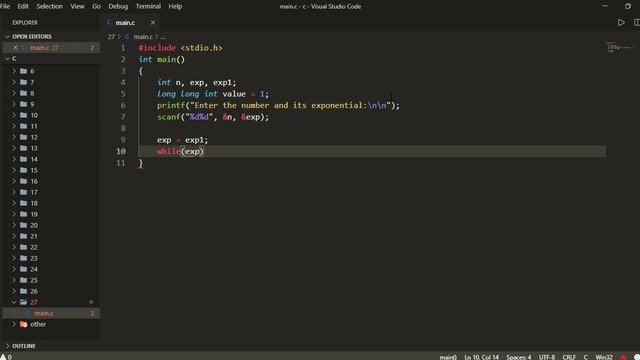Expand folder 10 chevron
The image size is (640, 360).
pyautogui.click(x=14, y=115)
